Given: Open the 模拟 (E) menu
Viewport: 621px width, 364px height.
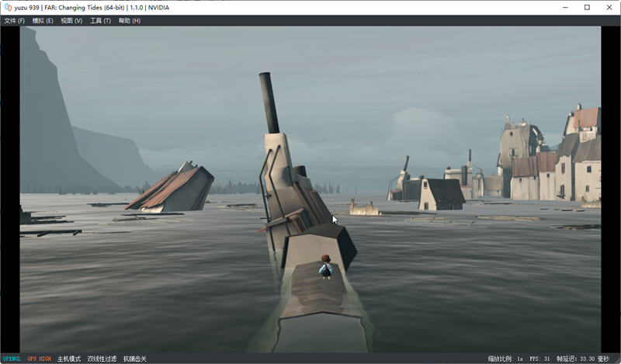Looking at the screenshot, I should point(43,21).
